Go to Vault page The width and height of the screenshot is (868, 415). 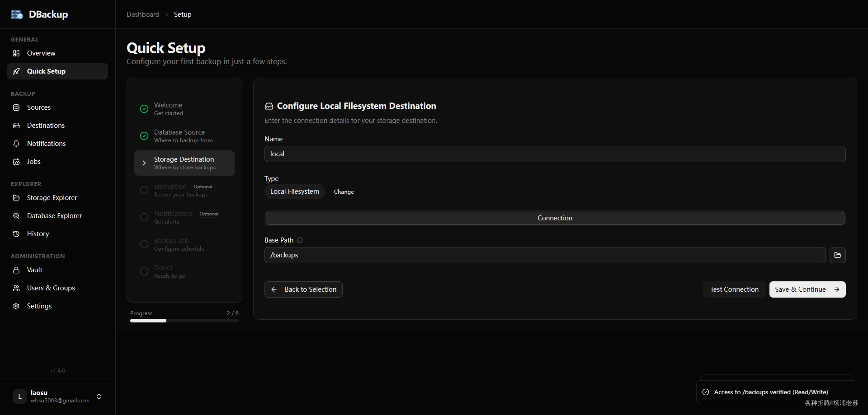34,270
